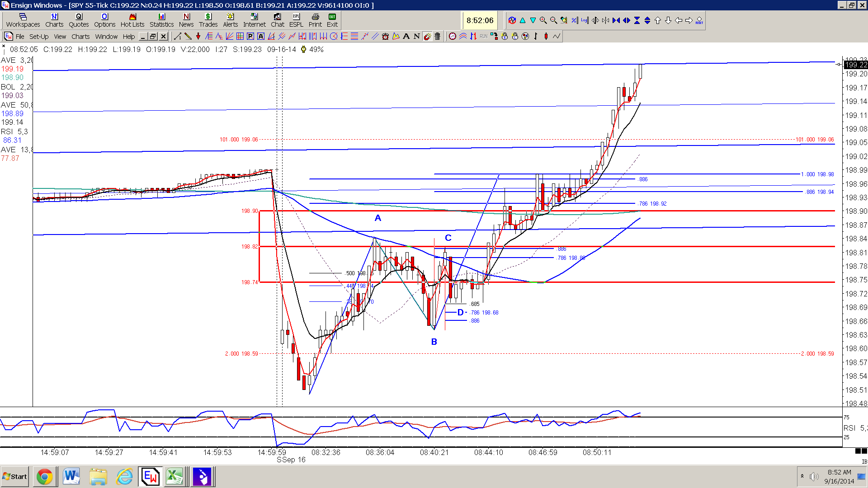
Task: Open the File menu
Action: [x=20, y=37]
